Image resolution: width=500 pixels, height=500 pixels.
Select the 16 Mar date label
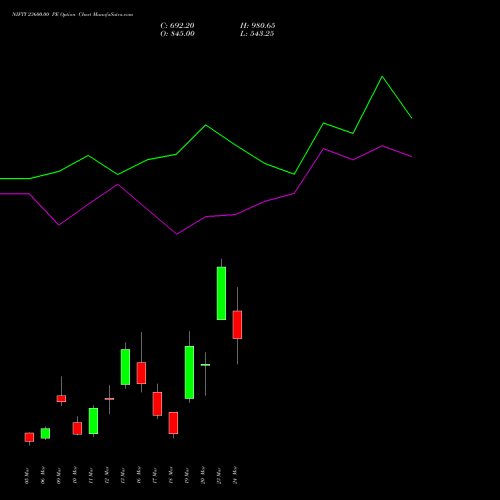(139, 476)
